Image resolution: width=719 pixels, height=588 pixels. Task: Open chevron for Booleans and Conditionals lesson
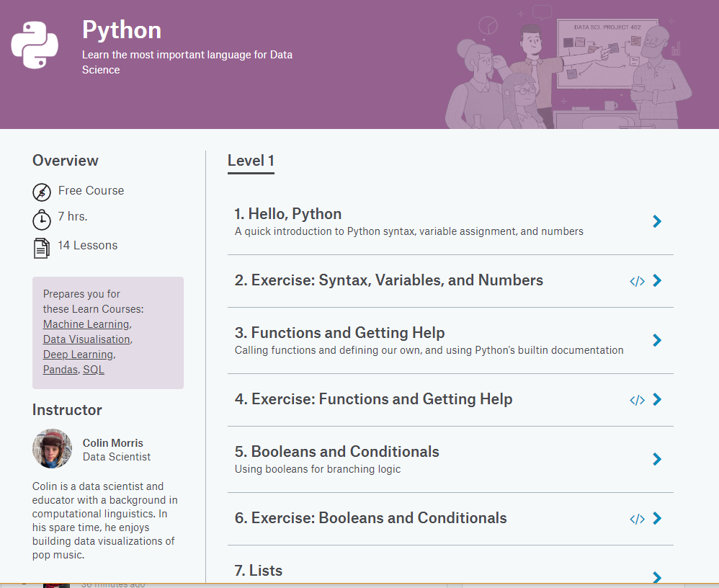click(x=656, y=459)
